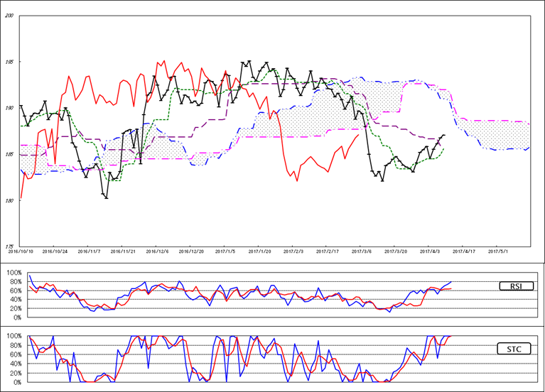Click the 200 price axis label
Image resolution: width=545 pixels, height=392 pixels.
click(9, 16)
